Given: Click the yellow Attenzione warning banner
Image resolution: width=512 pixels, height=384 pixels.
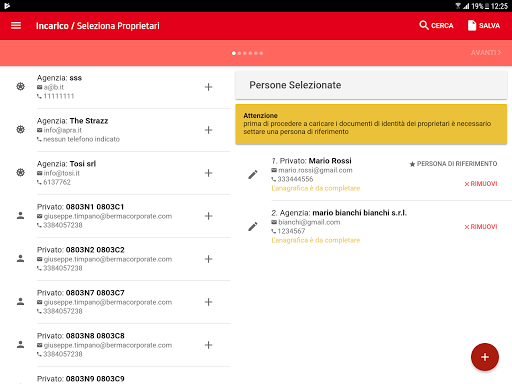Looking at the screenshot, I should 371,124.
